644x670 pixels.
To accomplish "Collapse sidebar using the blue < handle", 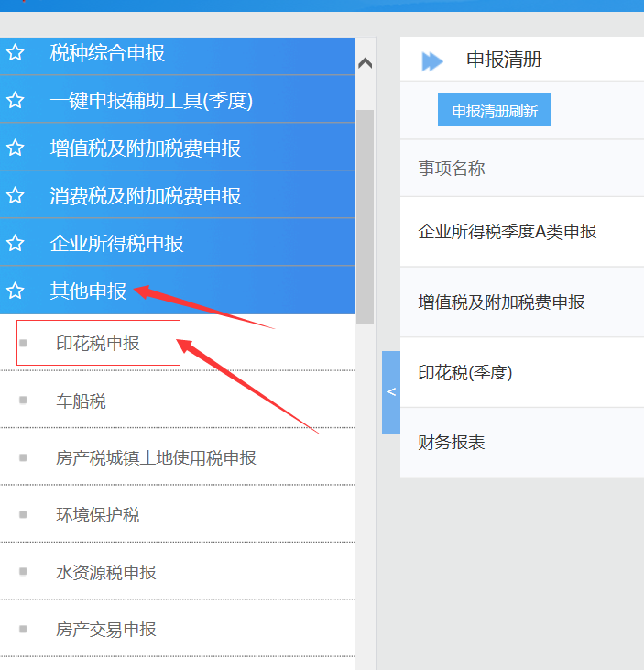I will [391, 392].
